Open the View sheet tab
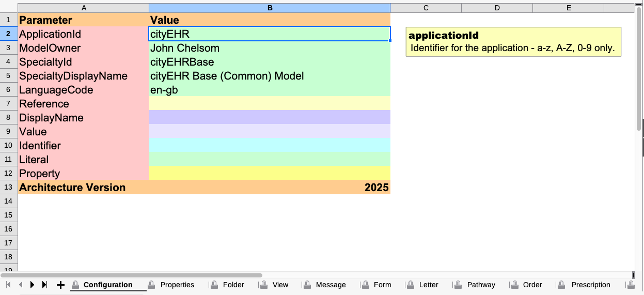 (280, 285)
